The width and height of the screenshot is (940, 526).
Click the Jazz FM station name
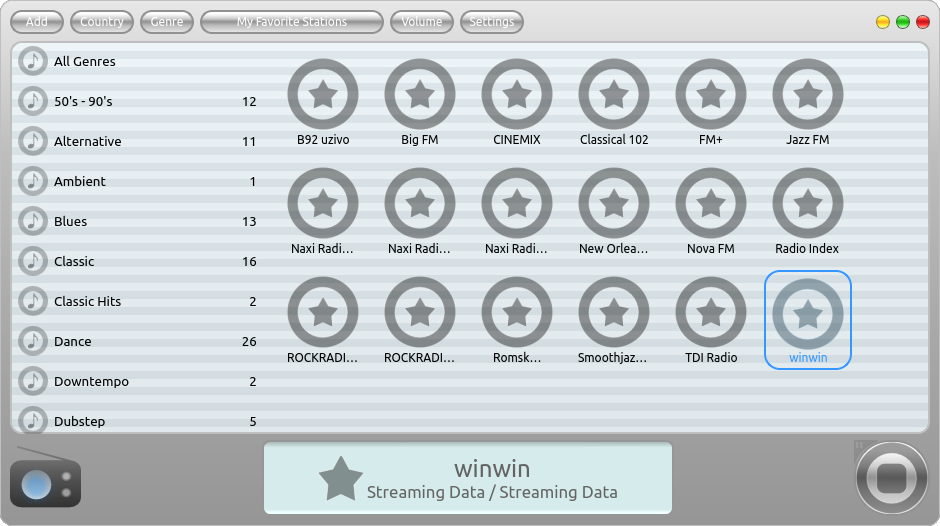[808, 140]
